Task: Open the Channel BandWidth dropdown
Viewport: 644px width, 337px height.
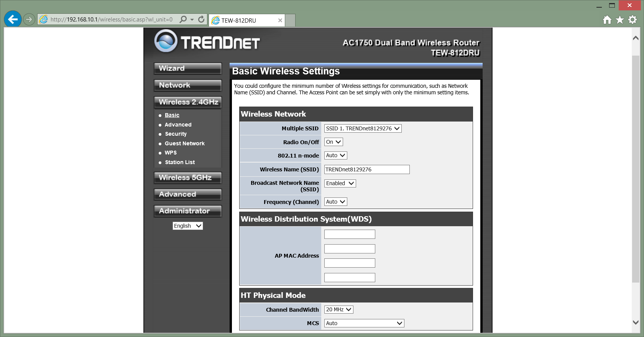Action: (x=338, y=309)
